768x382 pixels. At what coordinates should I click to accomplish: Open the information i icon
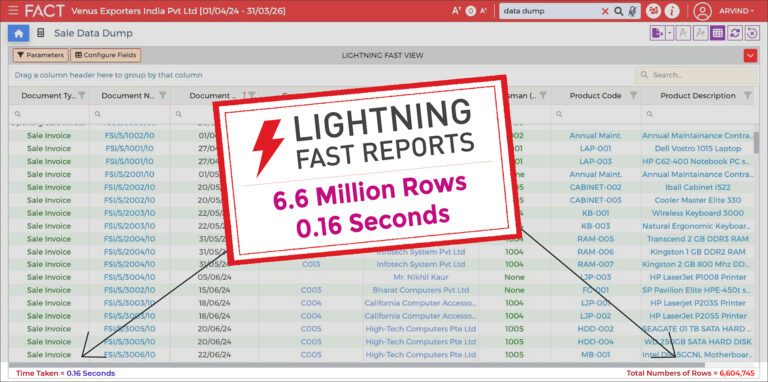(x=672, y=11)
